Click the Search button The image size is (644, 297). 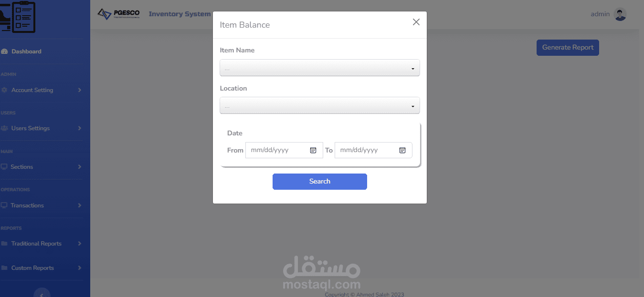[320, 182]
